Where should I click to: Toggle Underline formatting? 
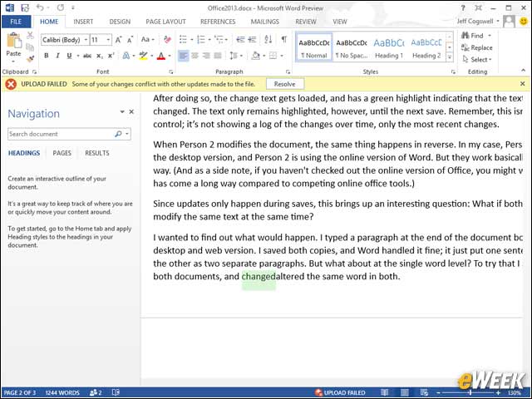69,56
